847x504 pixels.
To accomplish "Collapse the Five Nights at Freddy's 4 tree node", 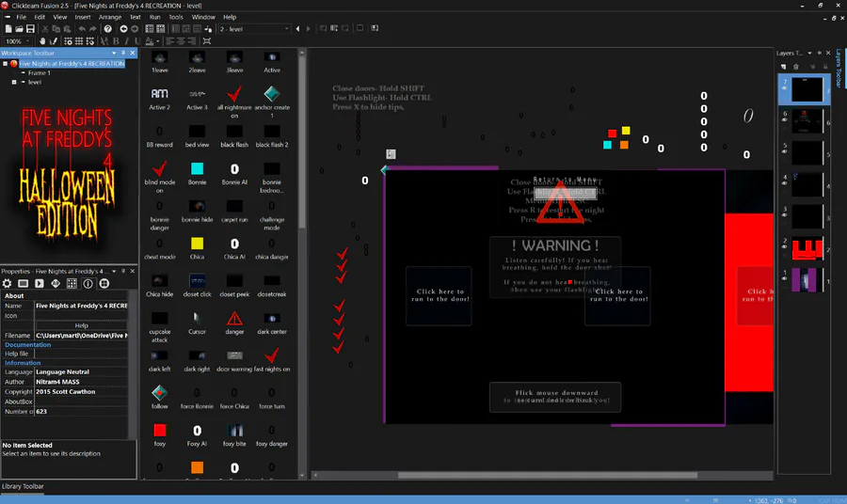I will point(5,64).
